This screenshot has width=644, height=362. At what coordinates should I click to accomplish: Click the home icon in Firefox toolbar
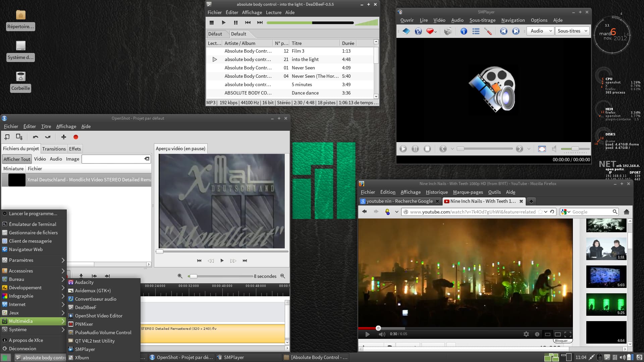pos(626,212)
